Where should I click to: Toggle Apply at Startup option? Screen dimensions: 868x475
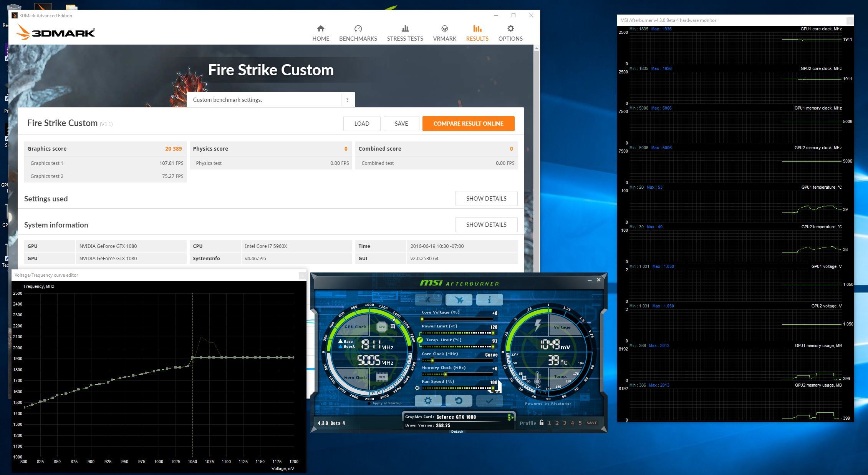point(369,403)
